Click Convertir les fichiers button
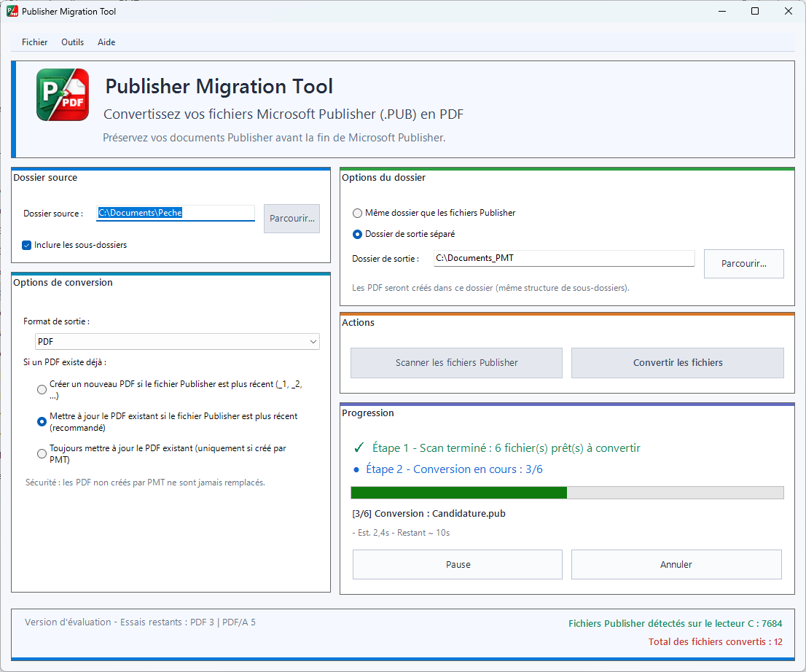806x672 pixels. tap(678, 363)
